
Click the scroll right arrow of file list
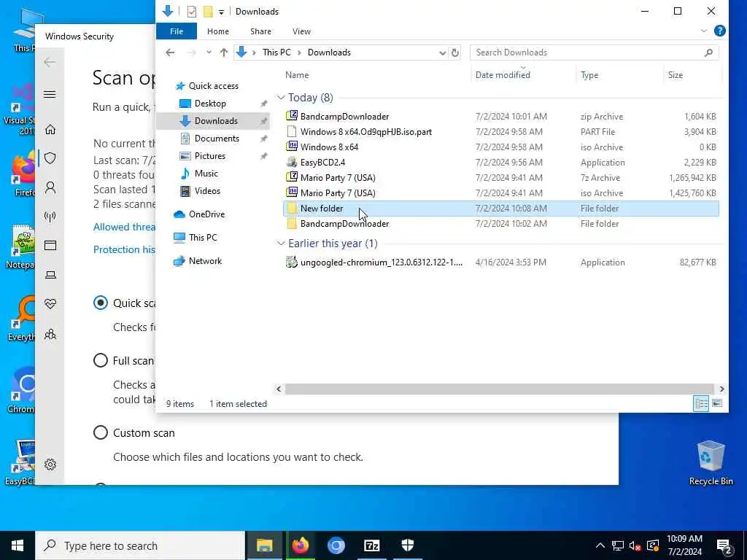point(721,389)
